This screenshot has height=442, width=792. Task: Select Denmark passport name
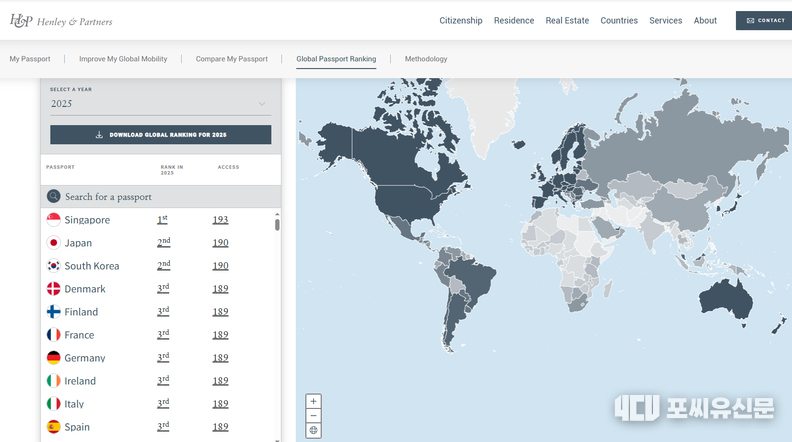click(x=85, y=289)
